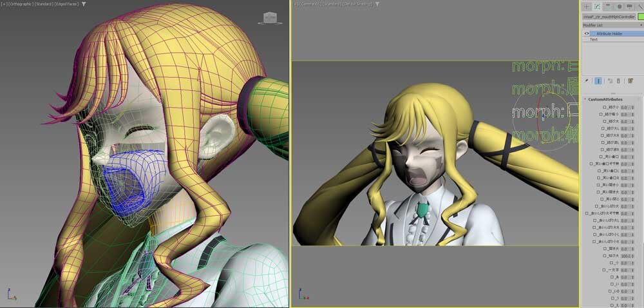Open the Hierarchy panel tab
The image size is (644, 308).
[x=608, y=6]
